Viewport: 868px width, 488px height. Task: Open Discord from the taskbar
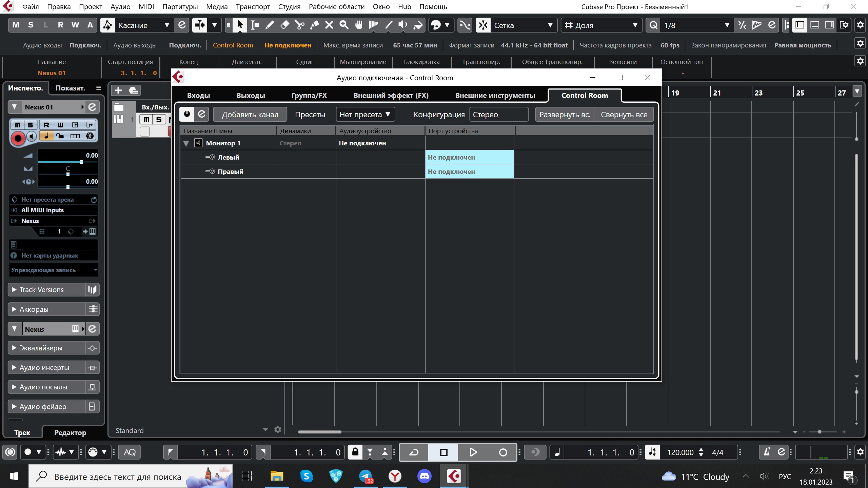click(x=425, y=476)
